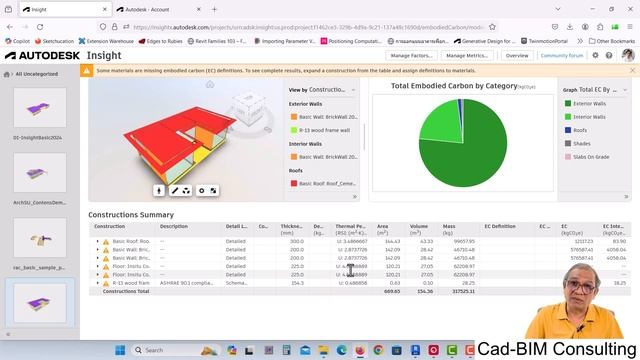Toggle the Exterior Walls series in the chart legend
Image resolution: width=640 pixels, height=360 pixels.
[x=585, y=104]
